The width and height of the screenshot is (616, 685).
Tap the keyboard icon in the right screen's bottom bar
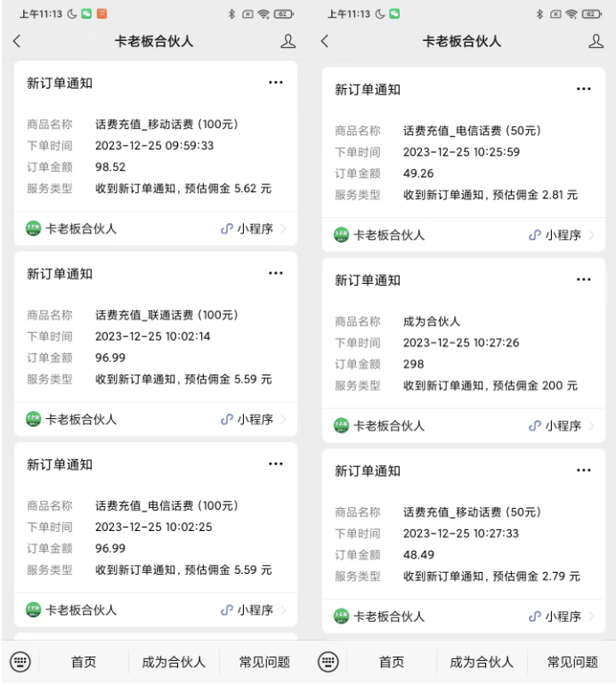tap(328, 662)
